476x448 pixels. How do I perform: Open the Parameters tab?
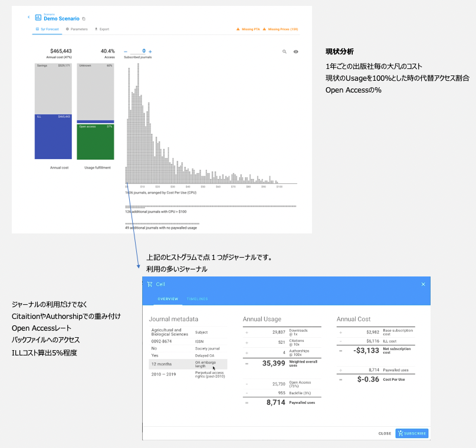point(77,29)
